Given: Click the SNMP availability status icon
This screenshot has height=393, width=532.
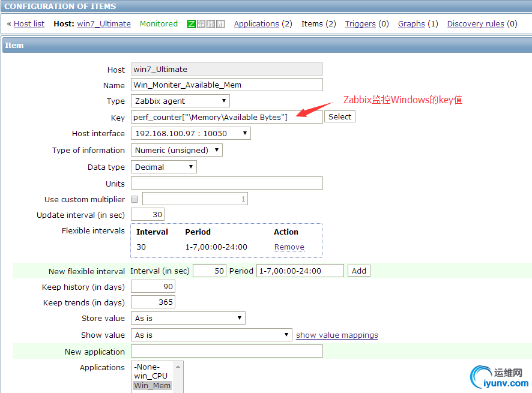Looking at the screenshot, I should (201, 24).
